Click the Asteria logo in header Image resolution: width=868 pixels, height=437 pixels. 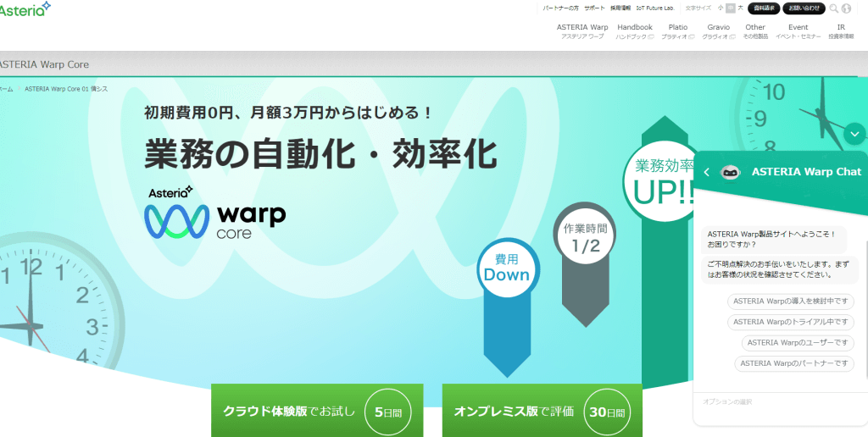click(x=25, y=9)
